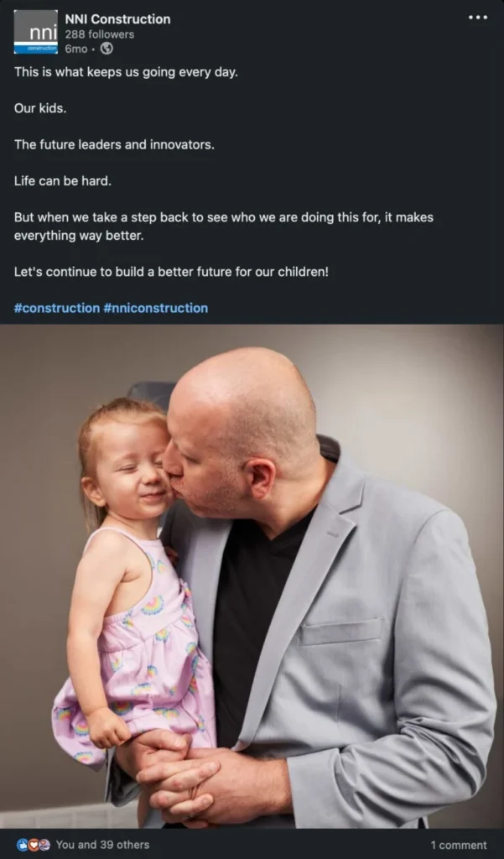The width and height of the screenshot is (504, 859).
Task: Click the NNI Construction logo avatar
Action: click(35, 32)
